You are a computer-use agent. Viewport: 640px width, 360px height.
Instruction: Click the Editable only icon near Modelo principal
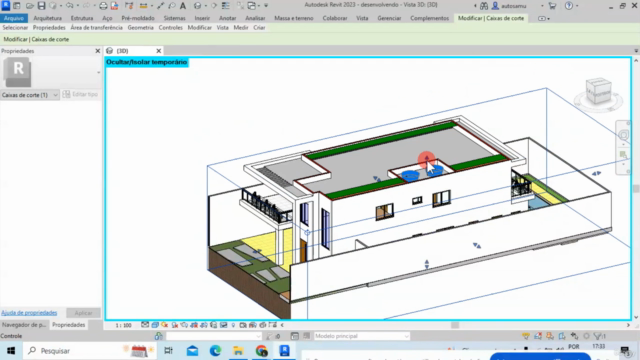[x=306, y=336]
